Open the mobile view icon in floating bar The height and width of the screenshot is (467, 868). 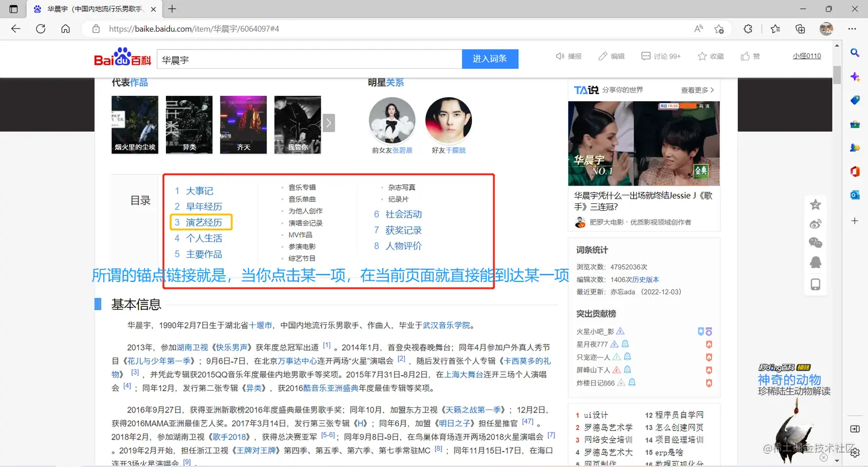815,284
